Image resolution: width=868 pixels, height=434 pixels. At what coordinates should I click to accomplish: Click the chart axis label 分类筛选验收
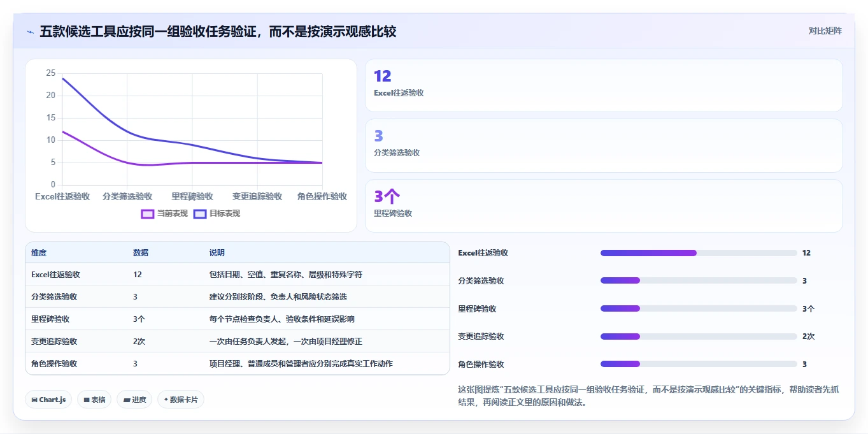[127, 196]
